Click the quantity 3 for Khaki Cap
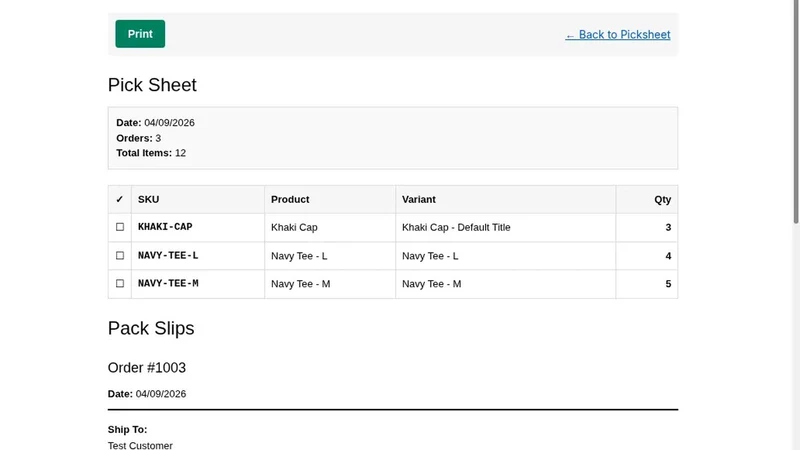The width and height of the screenshot is (800, 450). pyautogui.click(x=668, y=228)
